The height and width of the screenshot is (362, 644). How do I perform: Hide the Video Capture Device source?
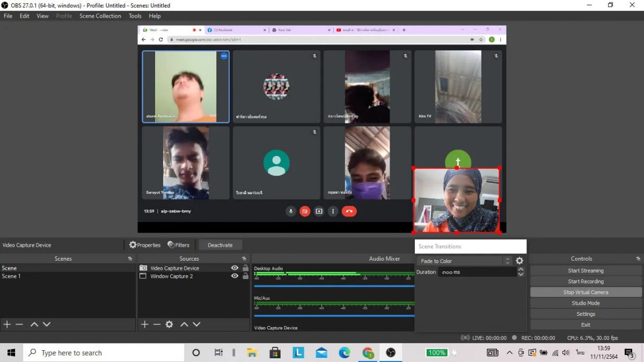point(235,268)
